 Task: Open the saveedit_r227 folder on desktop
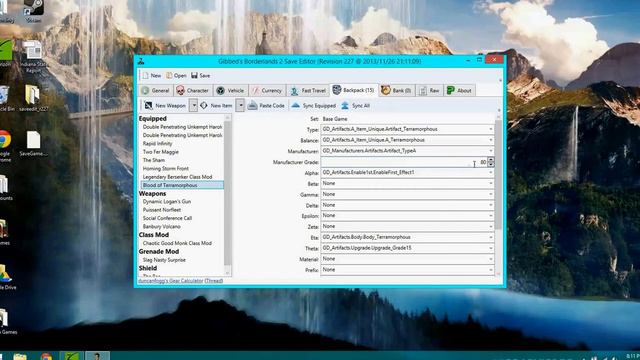click(33, 98)
